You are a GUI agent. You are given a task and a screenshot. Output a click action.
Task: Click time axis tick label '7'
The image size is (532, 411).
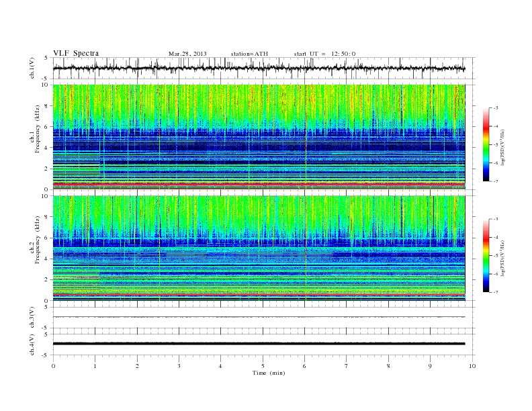(x=347, y=366)
